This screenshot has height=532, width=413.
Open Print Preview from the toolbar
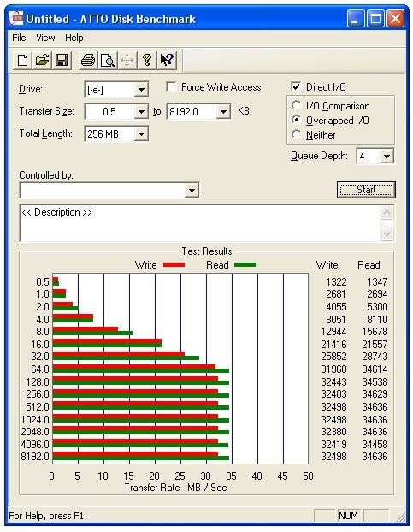tap(108, 61)
